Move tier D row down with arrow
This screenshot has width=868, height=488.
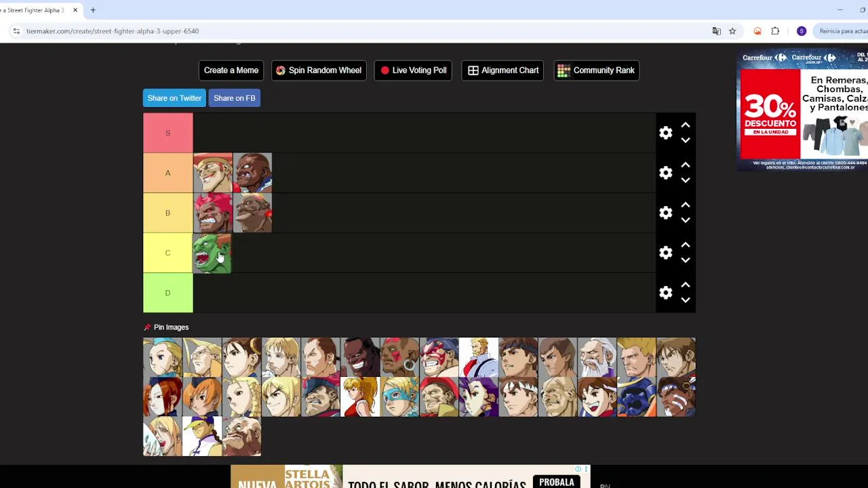686,300
